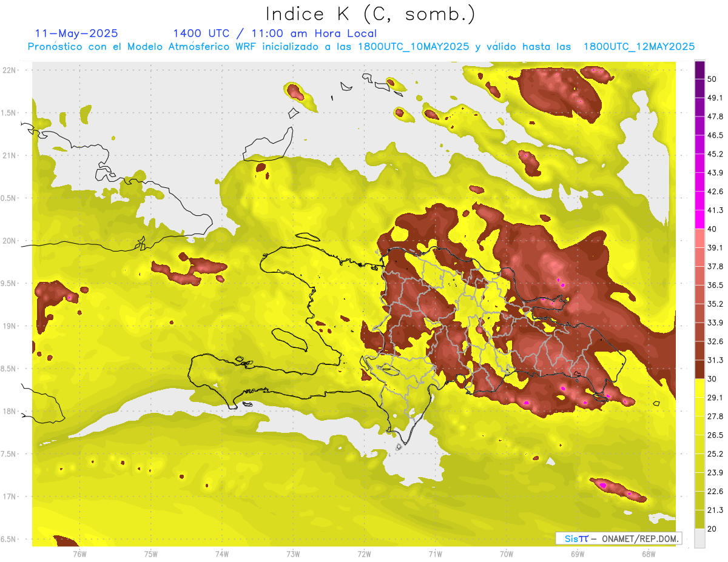Image resolution: width=728 pixels, height=562 pixels.
Task: Click "Pronóstico con el Modelo Atmosférico WRF" text
Action: (x=143, y=47)
